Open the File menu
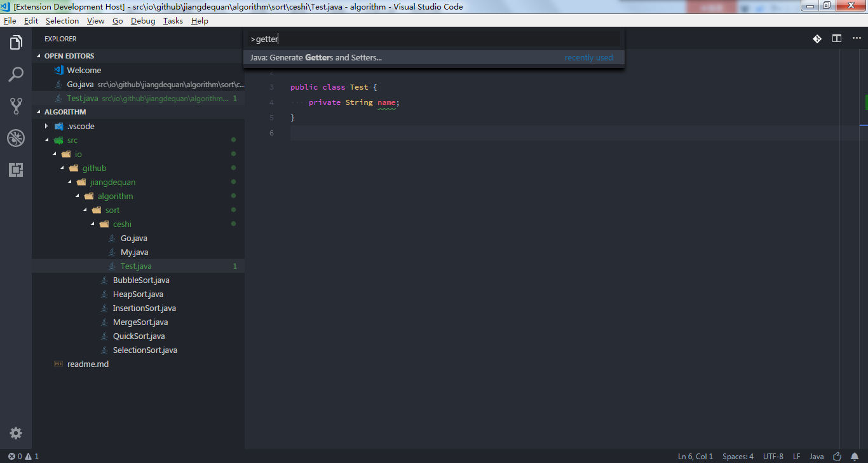 [x=10, y=20]
